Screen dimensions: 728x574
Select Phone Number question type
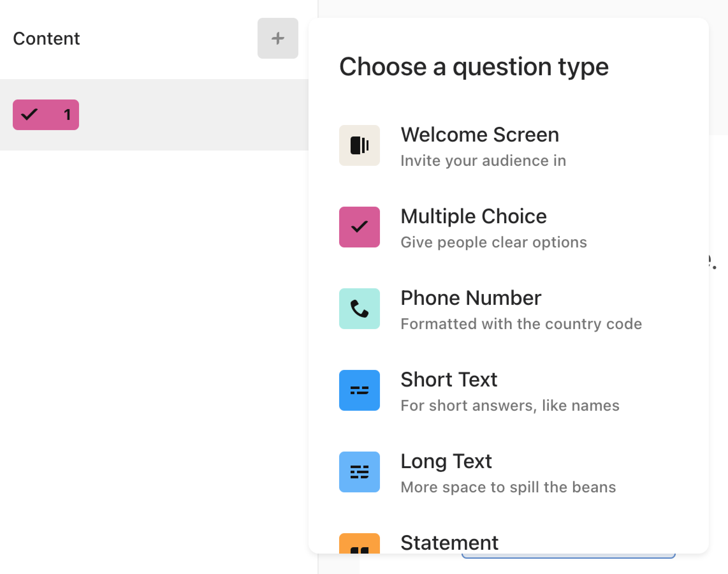[x=471, y=298]
